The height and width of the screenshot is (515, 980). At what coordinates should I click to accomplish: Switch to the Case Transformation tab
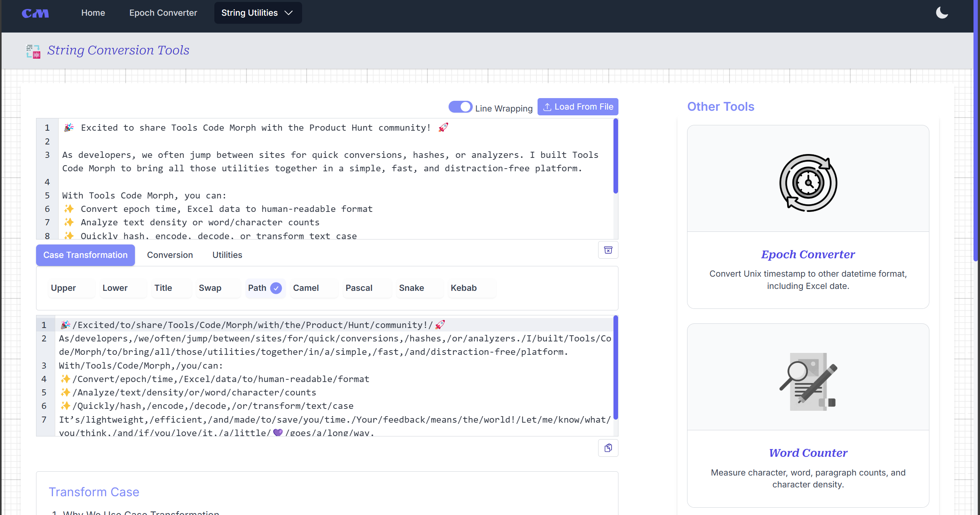click(86, 255)
